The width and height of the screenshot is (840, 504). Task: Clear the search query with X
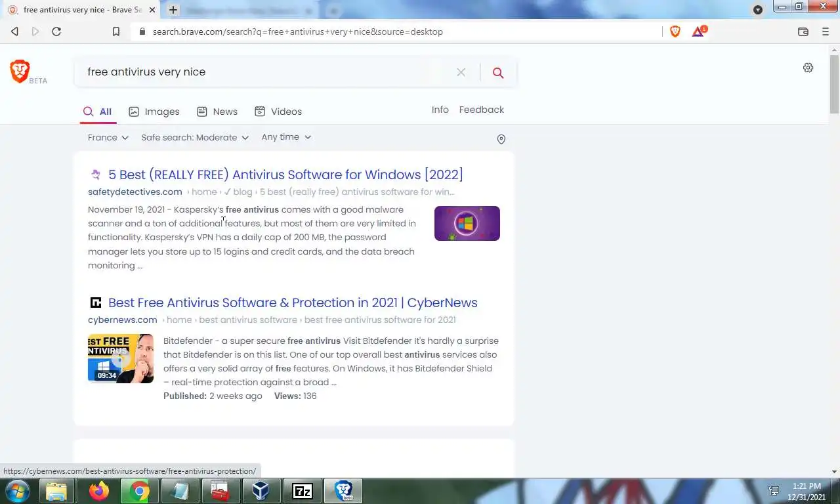461,72
